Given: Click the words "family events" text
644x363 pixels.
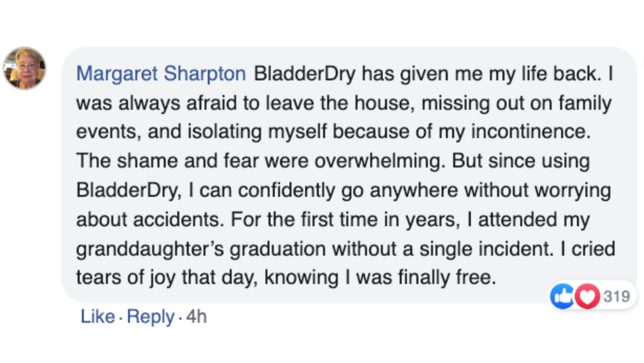Looking at the screenshot, I should [585, 103].
